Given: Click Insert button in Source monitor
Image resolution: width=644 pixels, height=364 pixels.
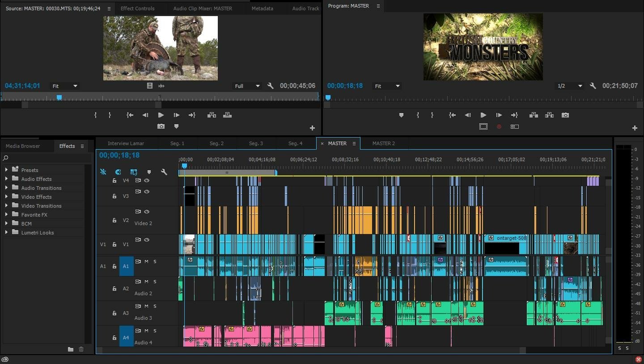Looking at the screenshot, I should [212, 115].
